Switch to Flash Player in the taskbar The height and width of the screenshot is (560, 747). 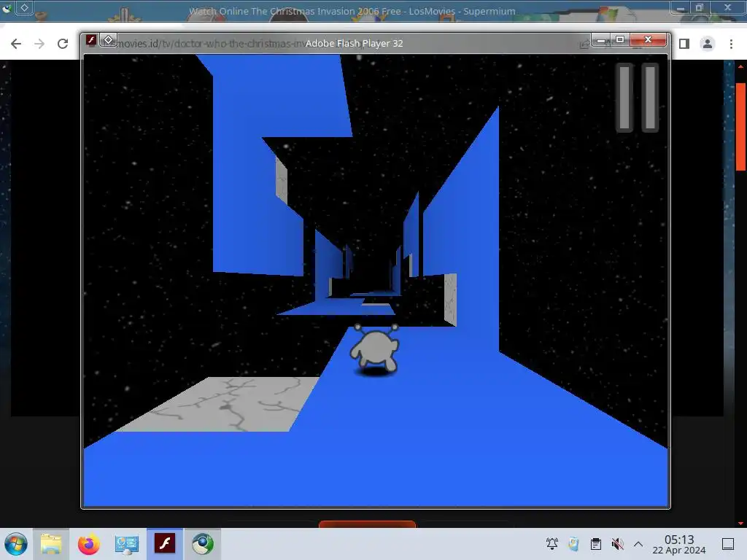(165, 544)
